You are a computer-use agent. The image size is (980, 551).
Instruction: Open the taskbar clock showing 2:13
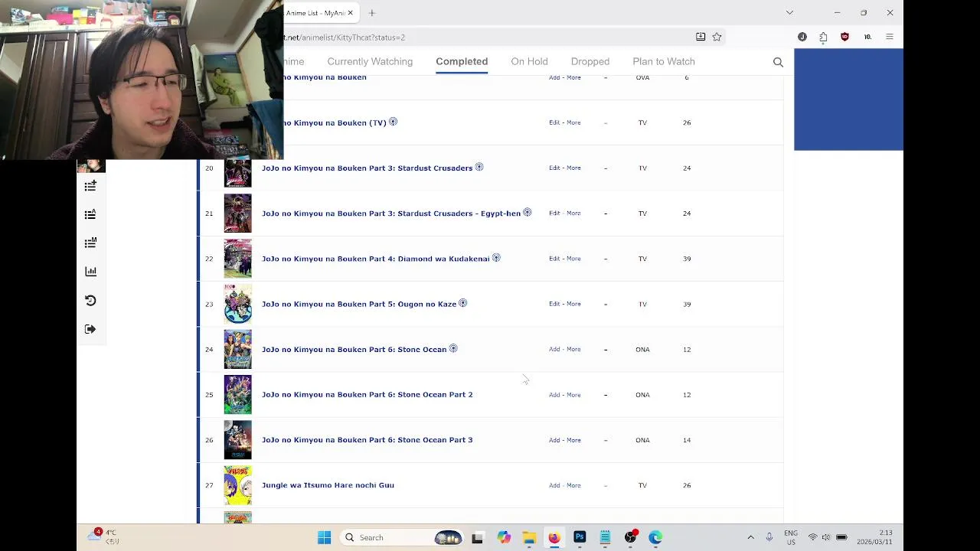[875, 537]
